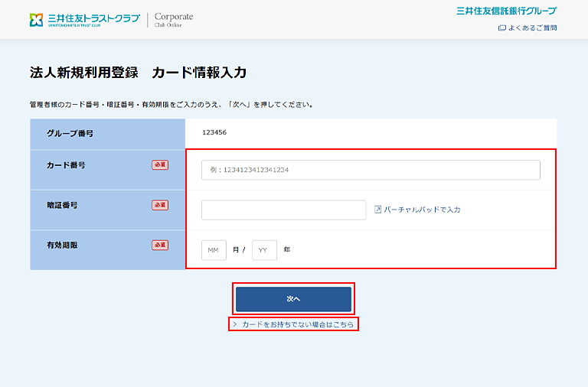Click the group number value 123456

[214, 133]
